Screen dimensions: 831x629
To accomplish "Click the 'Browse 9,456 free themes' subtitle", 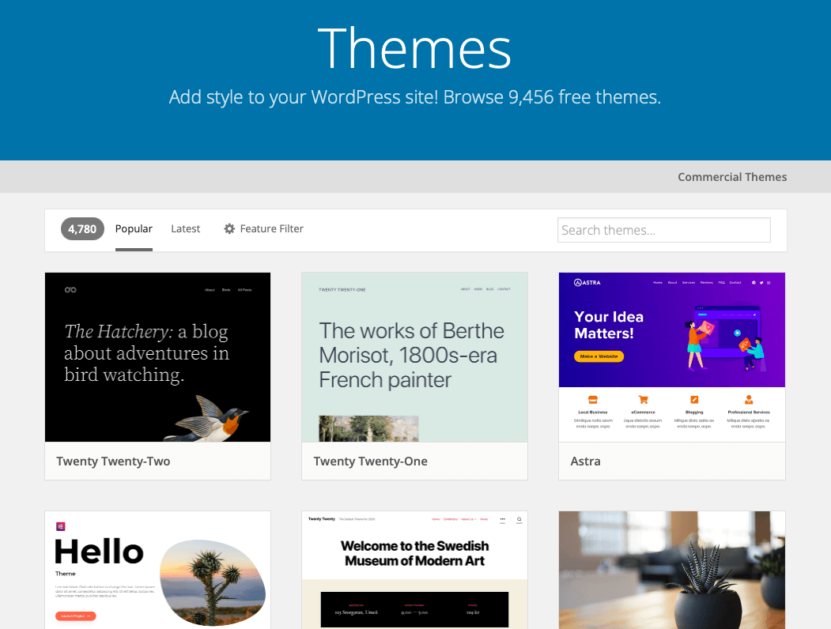I will pyautogui.click(x=552, y=97).
